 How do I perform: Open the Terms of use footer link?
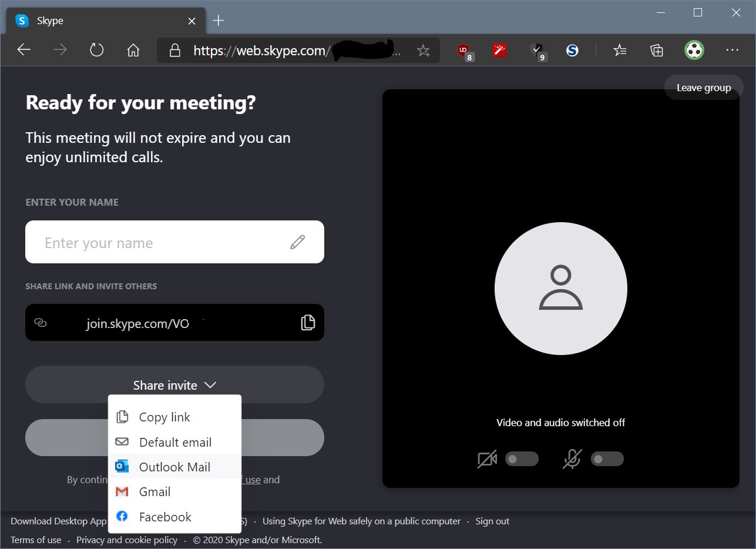36,540
